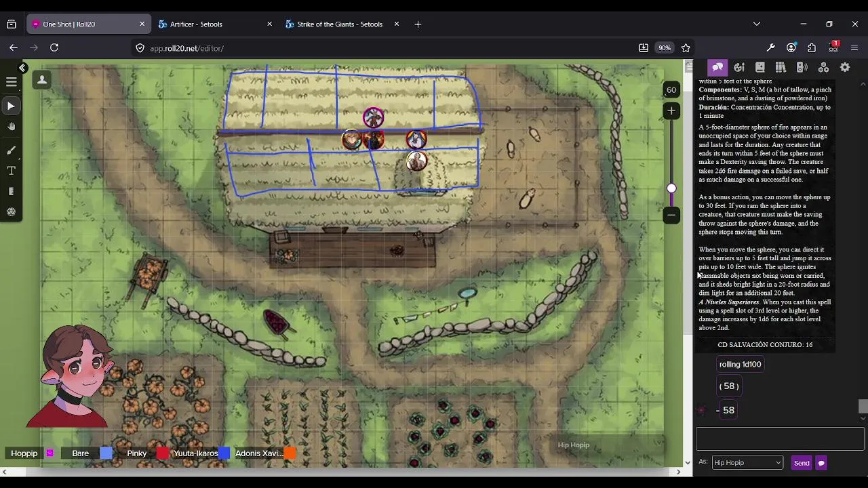Image resolution: width=868 pixels, height=488 pixels.
Task: Open the Dice rolling tool
Action: [12, 212]
